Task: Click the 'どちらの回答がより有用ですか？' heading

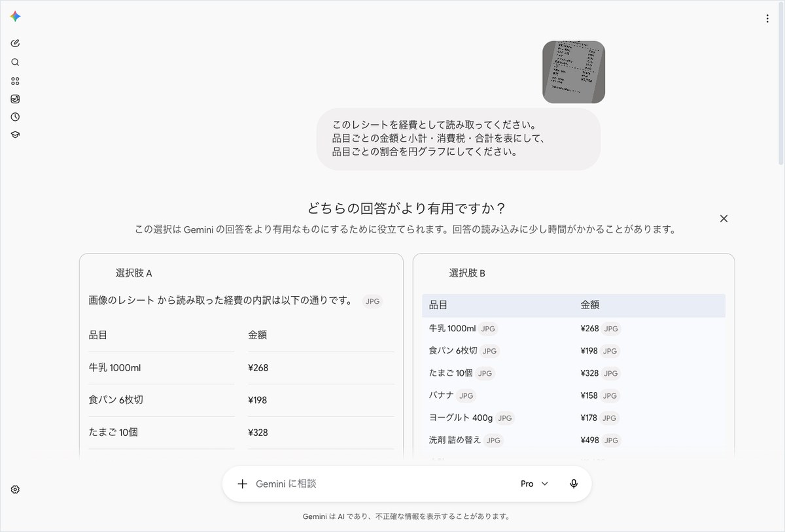Action: pos(406,208)
